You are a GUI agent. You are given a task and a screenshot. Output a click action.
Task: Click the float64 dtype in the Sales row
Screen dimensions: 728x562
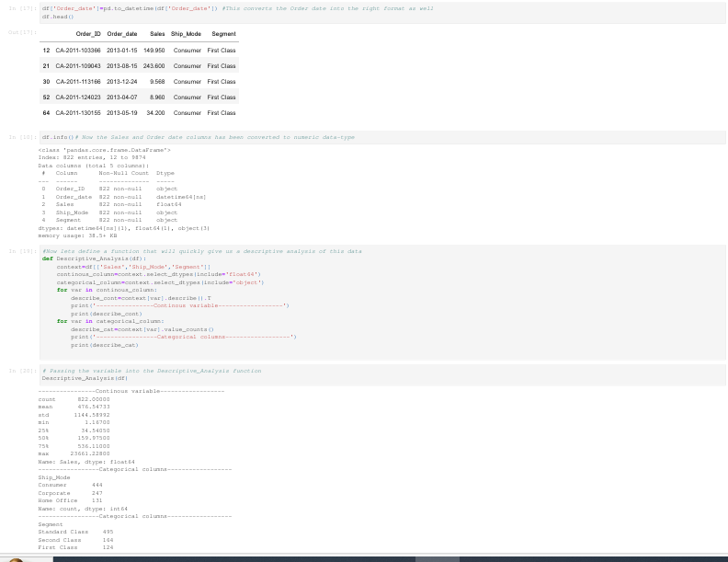click(x=169, y=204)
